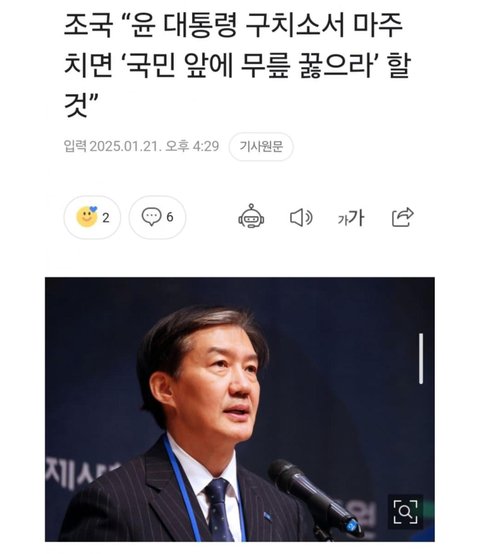Click the blue heart on the reaction emoji
The width and height of the screenshot is (480, 554).
[x=93, y=209]
